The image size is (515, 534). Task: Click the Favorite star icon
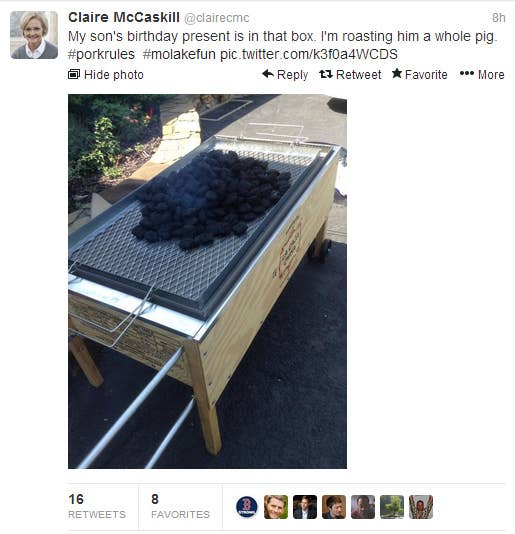point(397,73)
